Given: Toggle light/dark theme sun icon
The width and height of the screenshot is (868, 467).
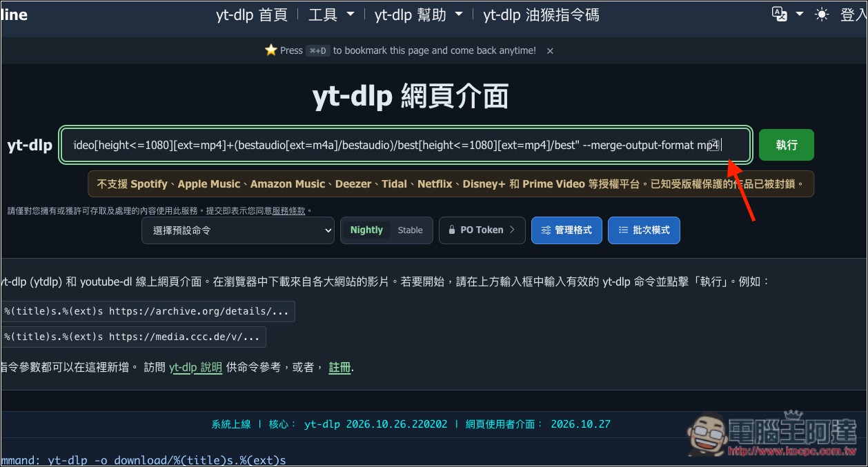Looking at the screenshot, I should 822,14.
